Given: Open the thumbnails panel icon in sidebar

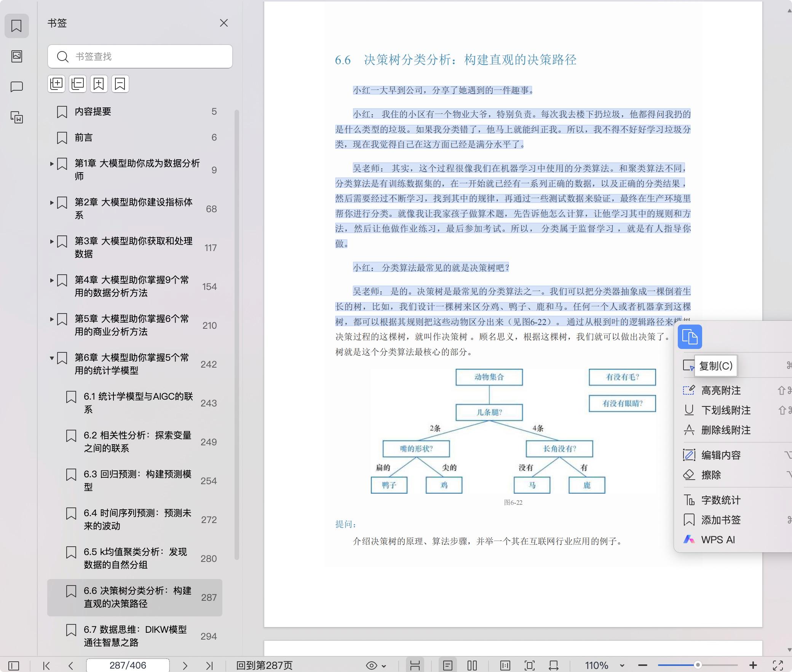Looking at the screenshot, I should tap(16, 56).
